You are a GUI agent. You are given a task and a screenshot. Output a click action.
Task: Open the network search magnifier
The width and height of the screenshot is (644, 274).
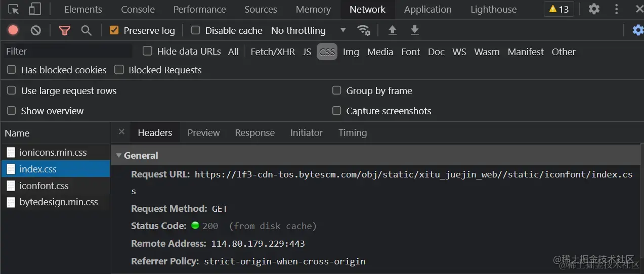tap(87, 30)
